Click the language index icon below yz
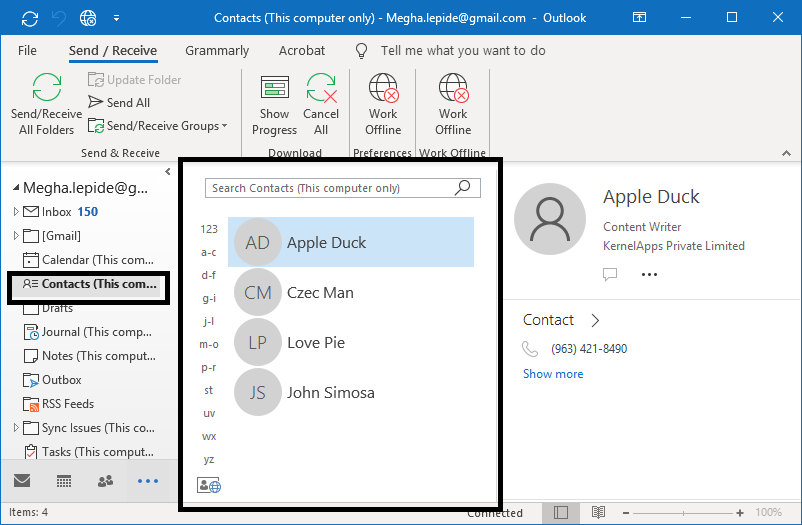This screenshot has height=525, width=802. click(209, 485)
